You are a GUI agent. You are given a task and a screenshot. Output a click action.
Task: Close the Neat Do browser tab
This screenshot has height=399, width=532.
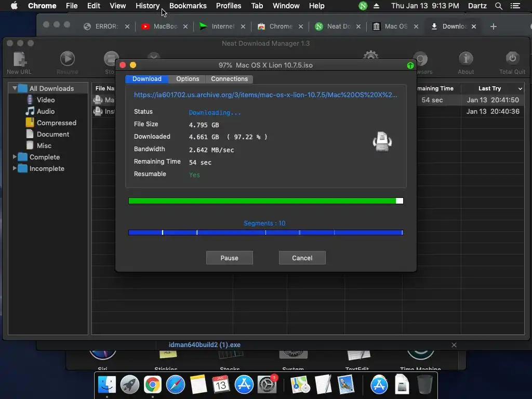(x=358, y=26)
